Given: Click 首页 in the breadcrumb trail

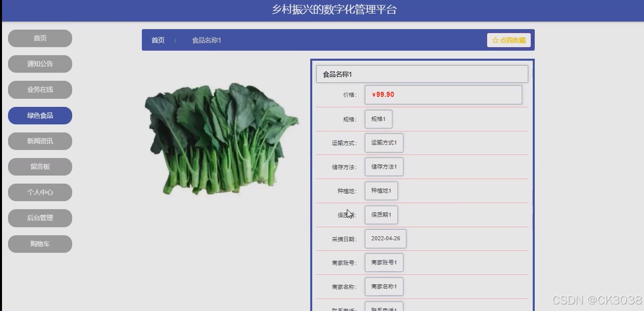Looking at the screenshot, I should (x=157, y=40).
